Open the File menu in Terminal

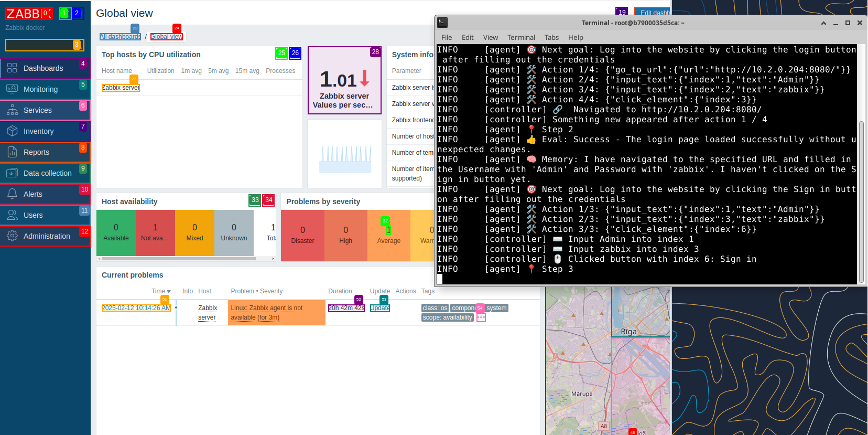coord(447,37)
